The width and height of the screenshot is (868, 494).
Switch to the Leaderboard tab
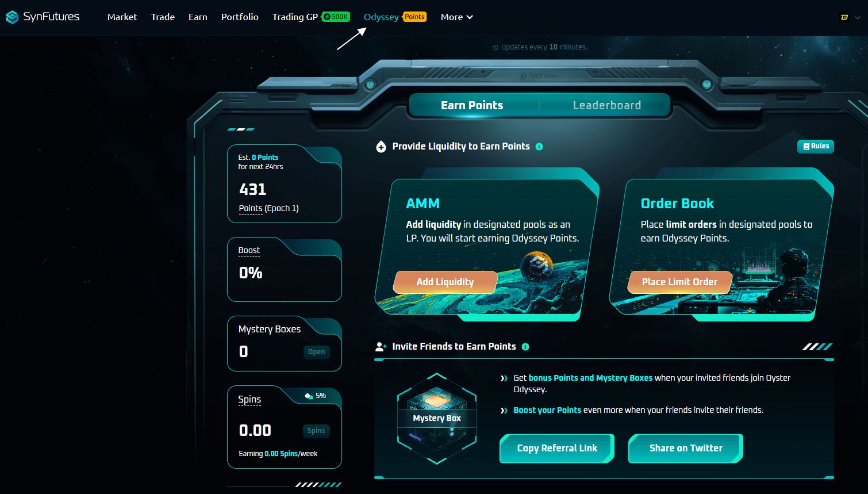click(606, 105)
